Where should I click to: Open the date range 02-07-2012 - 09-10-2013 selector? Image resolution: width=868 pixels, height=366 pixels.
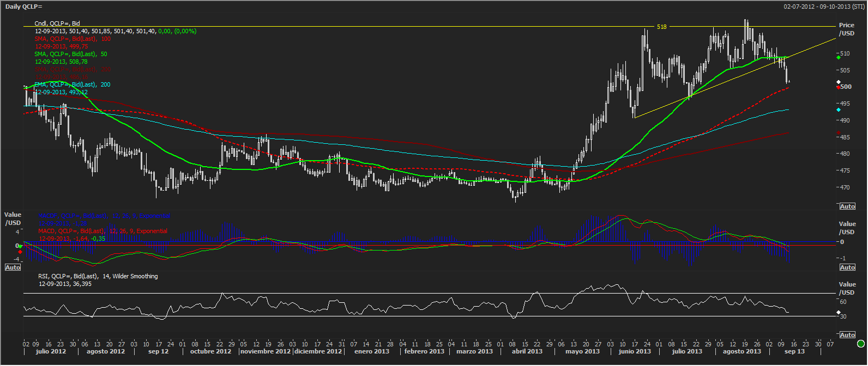click(824, 7)
